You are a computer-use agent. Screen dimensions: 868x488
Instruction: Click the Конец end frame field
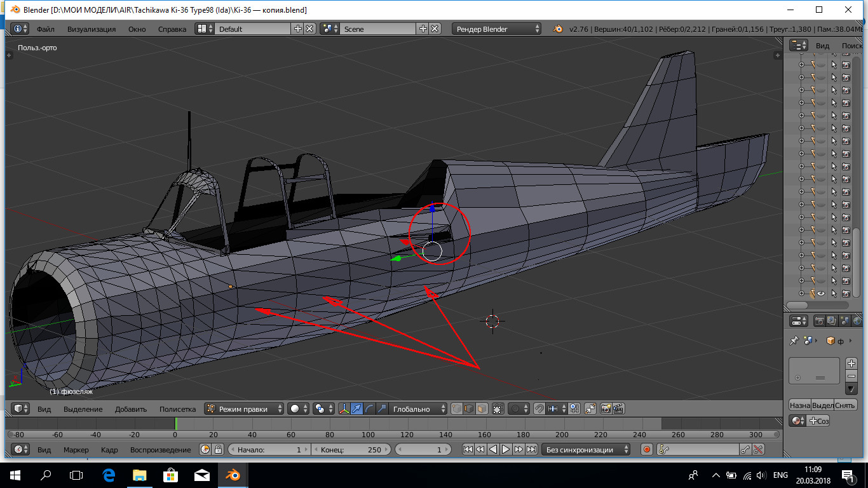pyautogui.click(x=350, y=450)
